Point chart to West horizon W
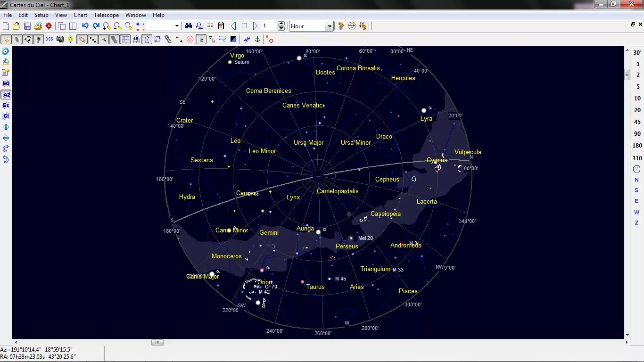Viewport: 644px width, 362px height. [x=636, y=212]
